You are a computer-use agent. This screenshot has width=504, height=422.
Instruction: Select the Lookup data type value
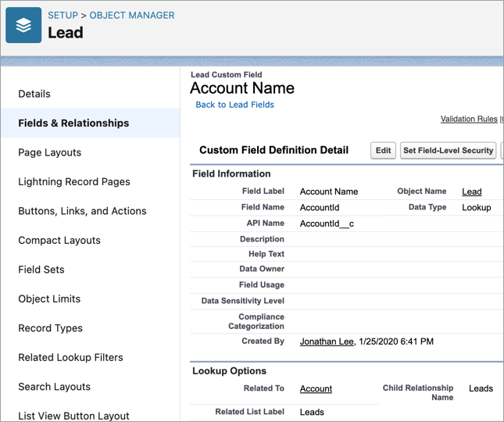[477, 208]
